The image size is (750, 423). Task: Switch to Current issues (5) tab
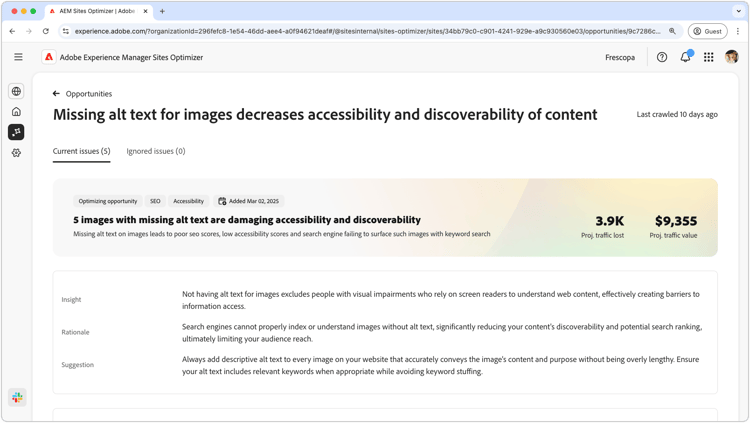(x=81, y=151)
